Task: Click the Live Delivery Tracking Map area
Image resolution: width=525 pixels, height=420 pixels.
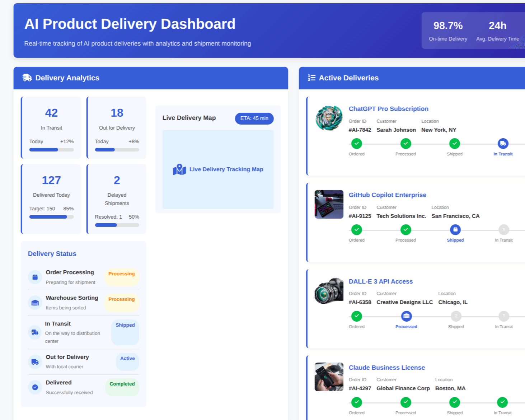Action: 218,169
